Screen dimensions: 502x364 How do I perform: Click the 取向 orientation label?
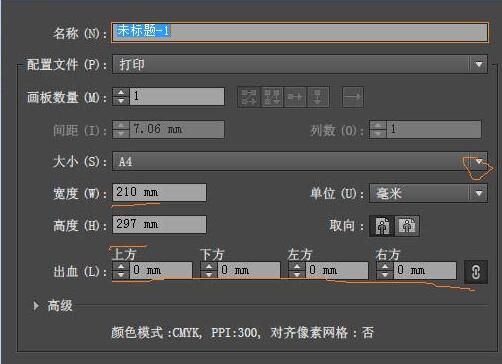pos(346,226)
